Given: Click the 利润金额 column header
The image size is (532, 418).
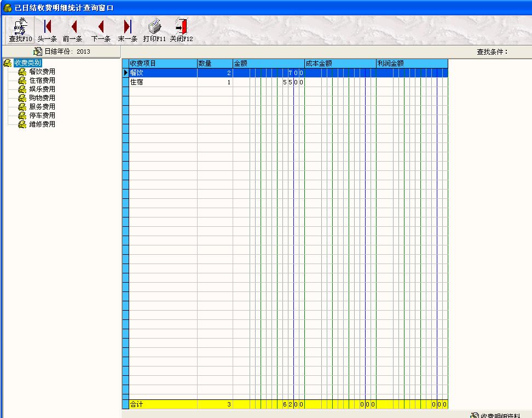Looking at the screenshot, I should [412, 64].
